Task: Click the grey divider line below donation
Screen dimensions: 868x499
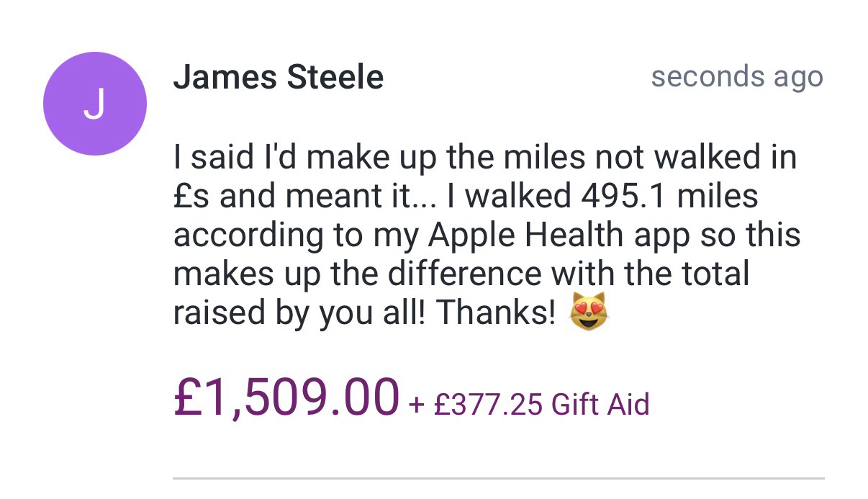Action: click(498, 478)
